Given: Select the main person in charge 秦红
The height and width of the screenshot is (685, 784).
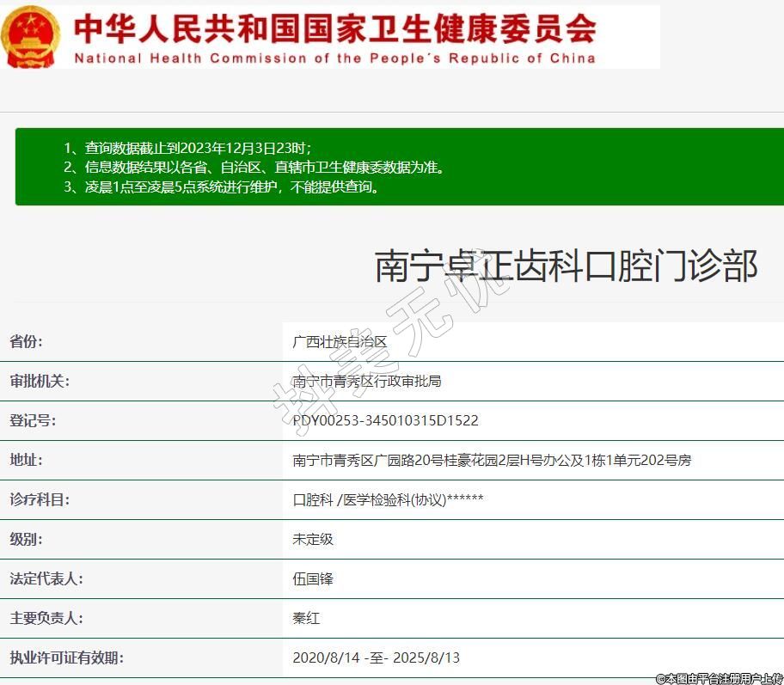Looking at the screenshot, I should 306,618.
